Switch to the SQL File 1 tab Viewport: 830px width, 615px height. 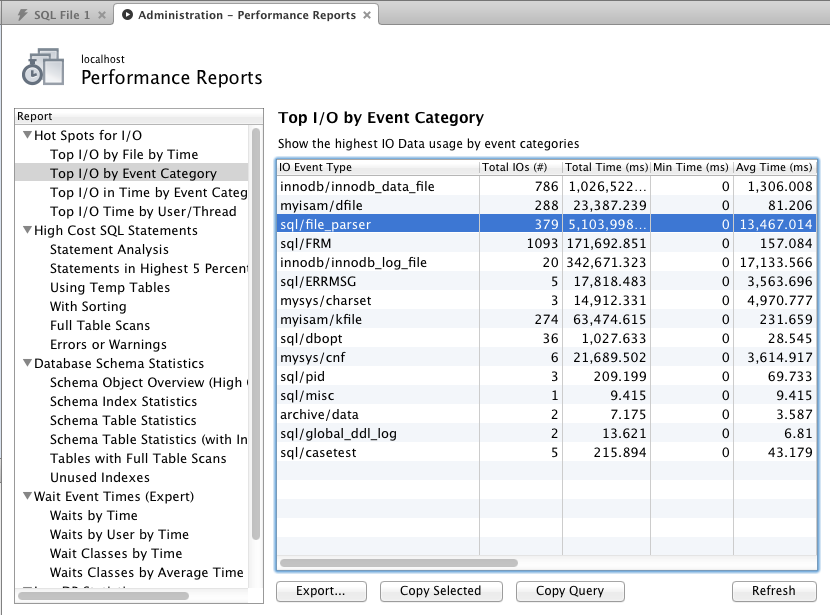(60, 15)
